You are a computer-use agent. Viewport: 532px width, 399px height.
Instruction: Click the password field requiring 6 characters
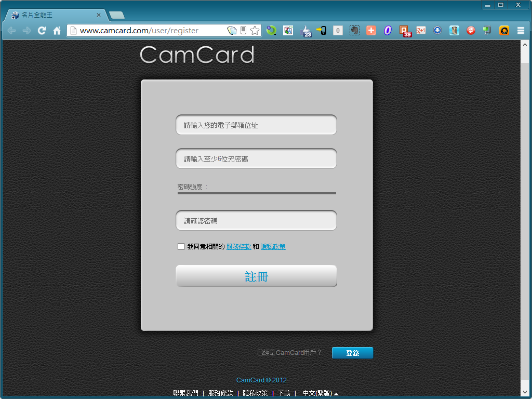coord(256,158)
